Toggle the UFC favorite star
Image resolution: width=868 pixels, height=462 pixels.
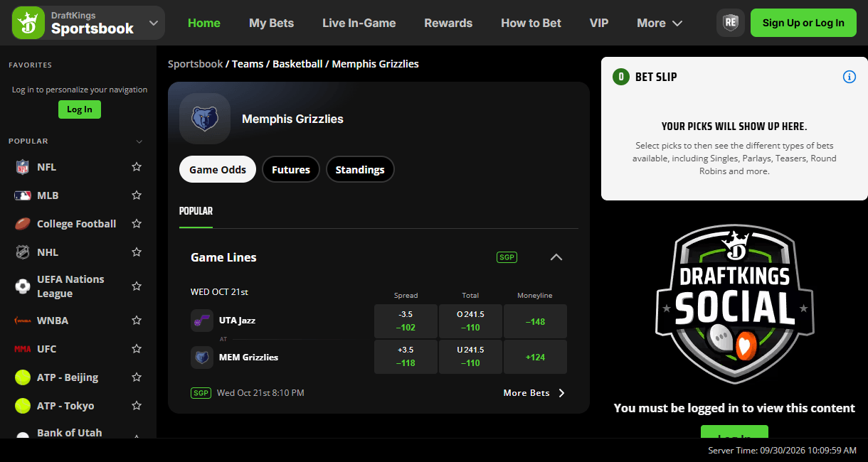point(137,349)
